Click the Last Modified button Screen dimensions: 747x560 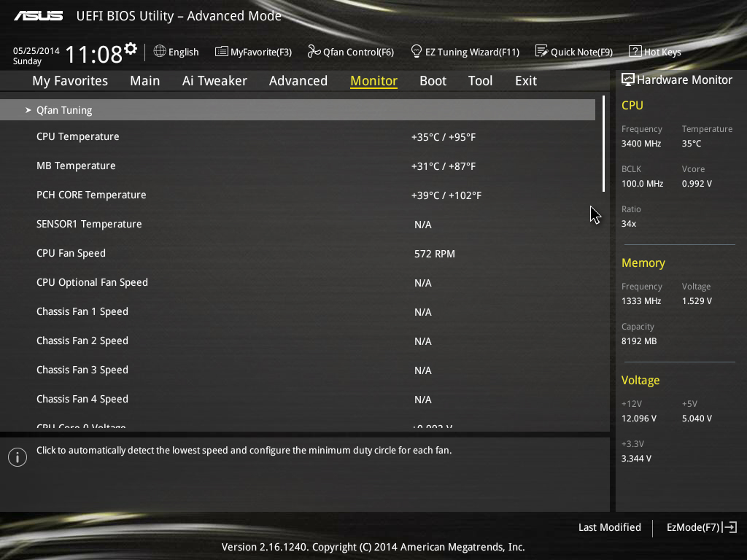pos(609,527)
